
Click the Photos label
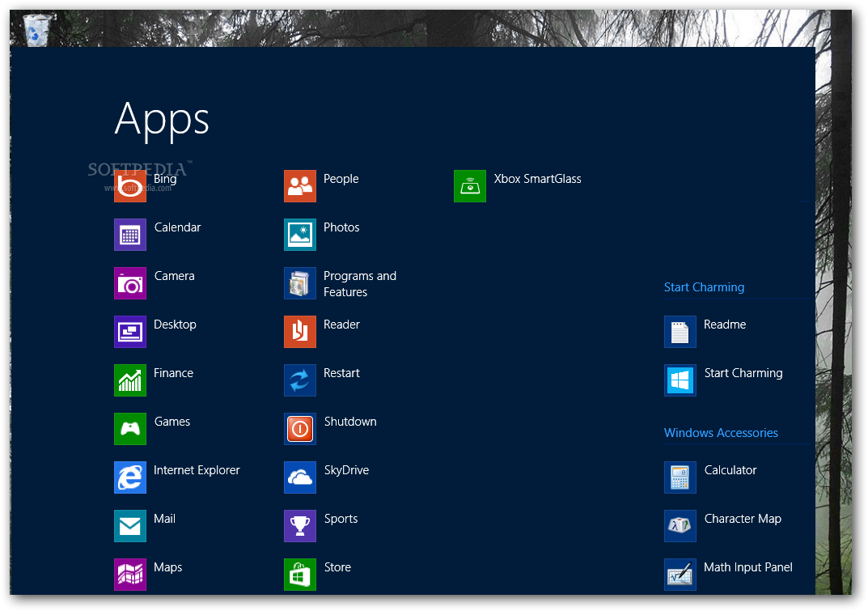click(341, 227)
